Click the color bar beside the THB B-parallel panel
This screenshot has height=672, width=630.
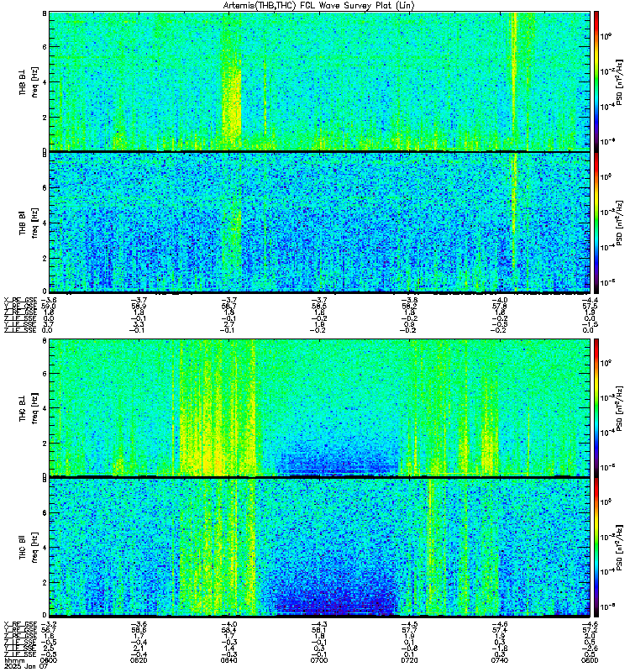pos(596,223)
